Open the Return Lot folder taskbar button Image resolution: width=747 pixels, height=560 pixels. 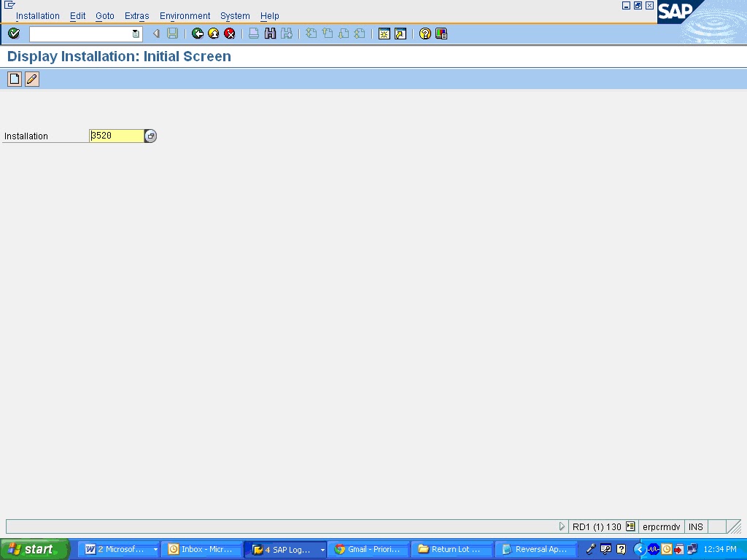point(452,550)
